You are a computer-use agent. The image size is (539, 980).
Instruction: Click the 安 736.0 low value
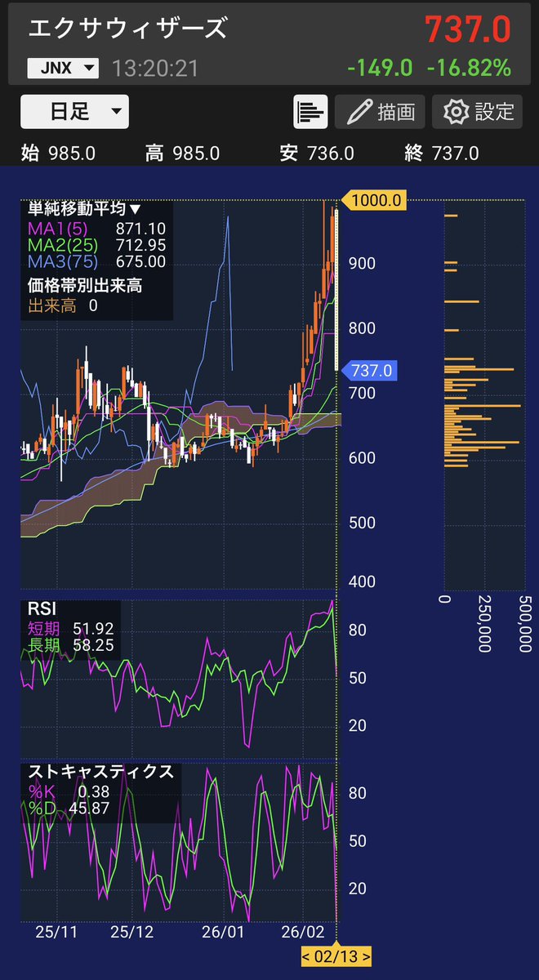[317, 153]
